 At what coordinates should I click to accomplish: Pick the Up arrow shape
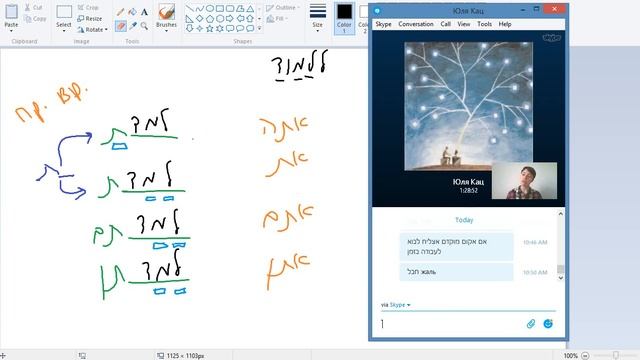pos(250,18)
